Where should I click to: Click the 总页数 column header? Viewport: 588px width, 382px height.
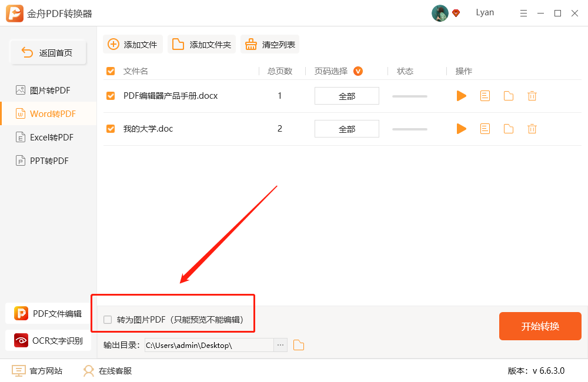[280, 71]
